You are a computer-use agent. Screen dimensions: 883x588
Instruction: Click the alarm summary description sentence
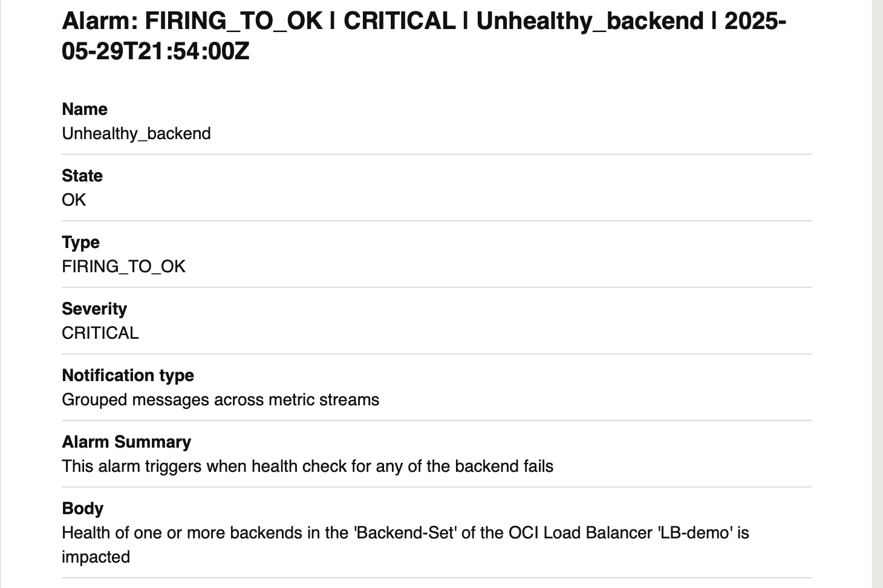[x=307, y=466]
